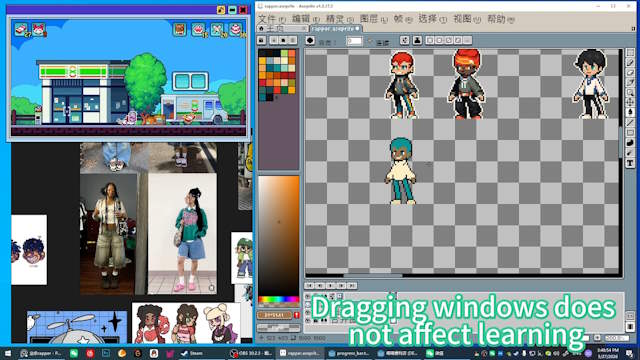Jump to first frame in timeline controls

310,286
